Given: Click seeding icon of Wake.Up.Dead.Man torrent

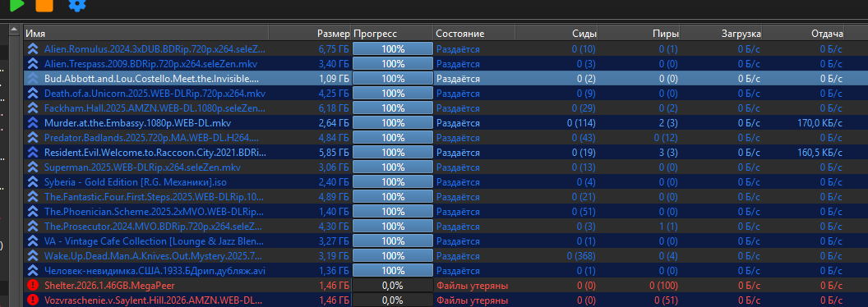Looking at the screenshot, I should click(33, 256).
